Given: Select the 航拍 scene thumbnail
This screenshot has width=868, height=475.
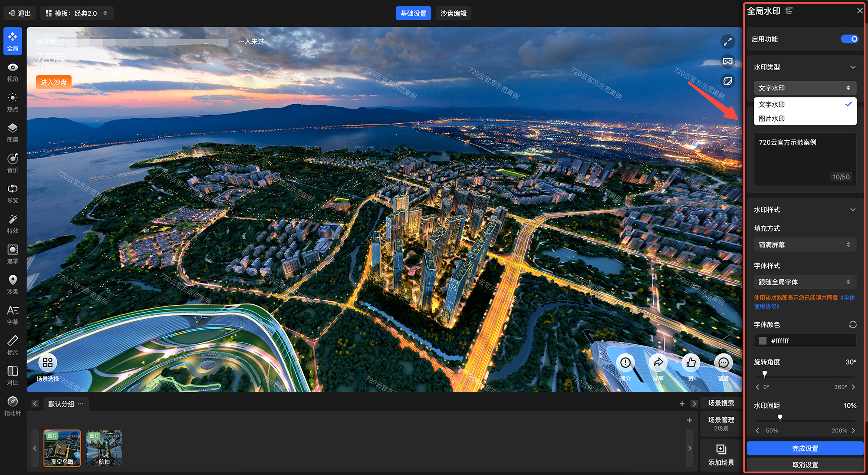Looking at the screenshot, I should 104,449.
